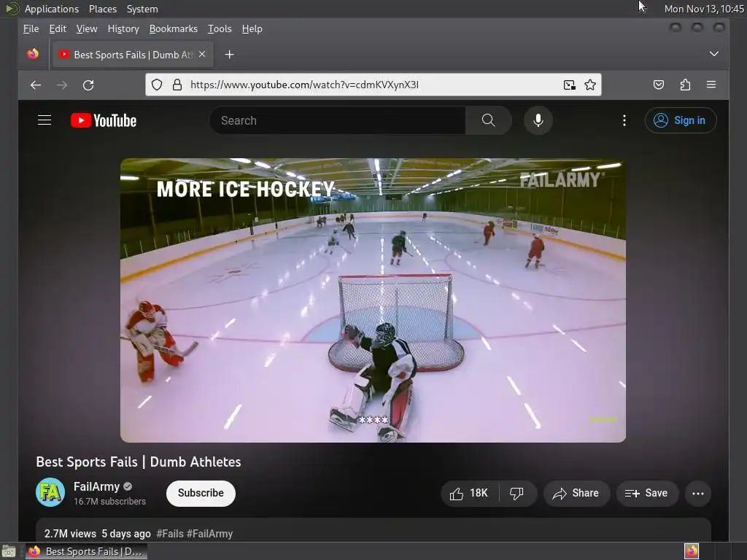Click the video title Best Sports Fails
The image size is (747, 560).
tap(139, 462)
